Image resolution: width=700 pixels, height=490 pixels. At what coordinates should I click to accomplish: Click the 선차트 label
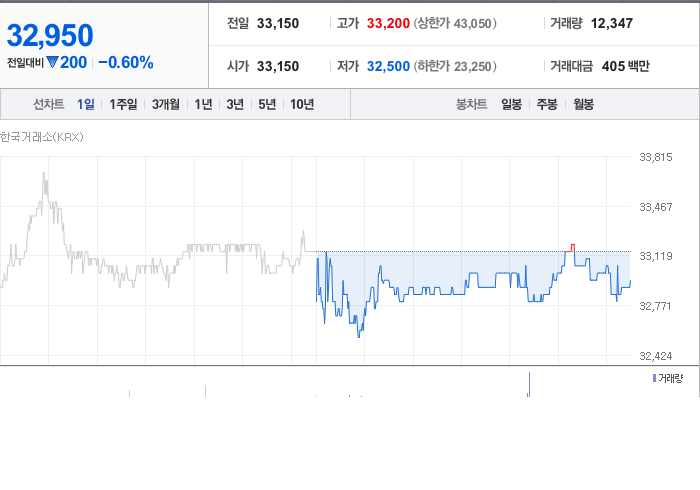tap(49, 104)
